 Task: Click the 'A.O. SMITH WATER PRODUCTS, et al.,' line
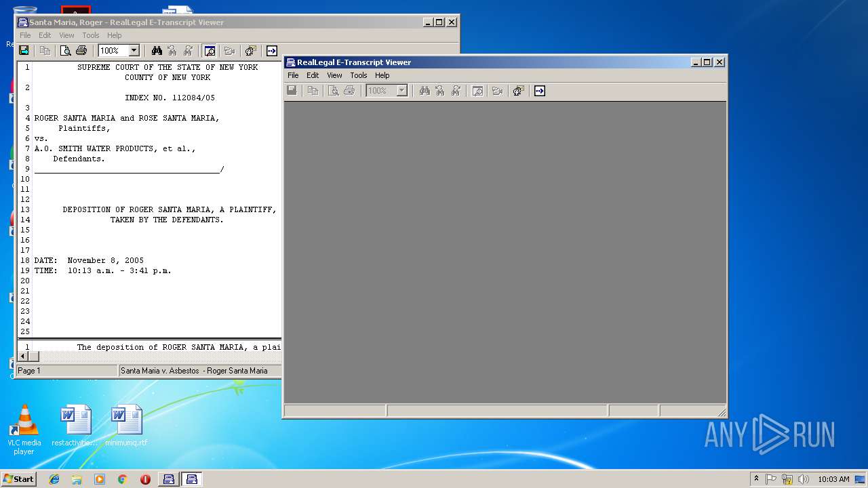click(115, 148)
